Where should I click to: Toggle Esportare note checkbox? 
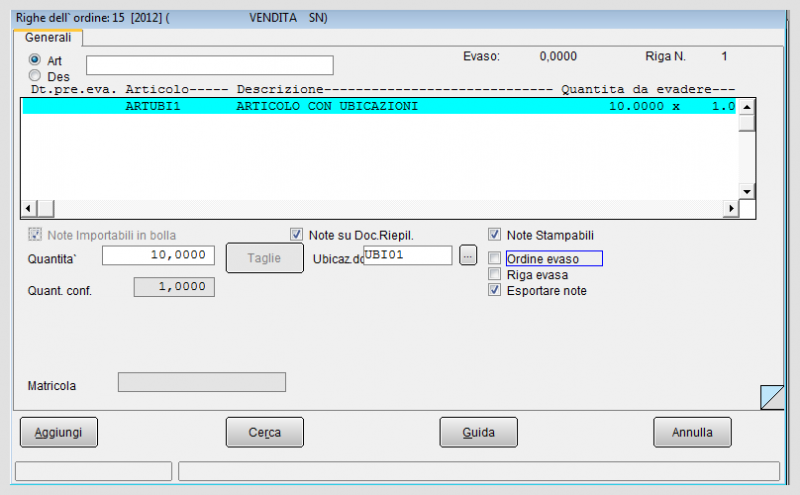click(x=494, y=290)
